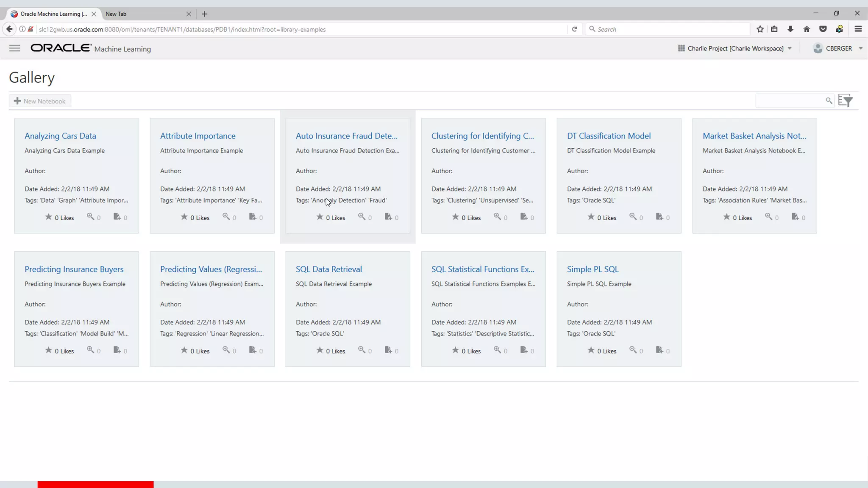Image resolution: width=868 pixels, height=488 pixels.
Task: Click star icon on DT Classification Model
Action: [x=591, y=217]
